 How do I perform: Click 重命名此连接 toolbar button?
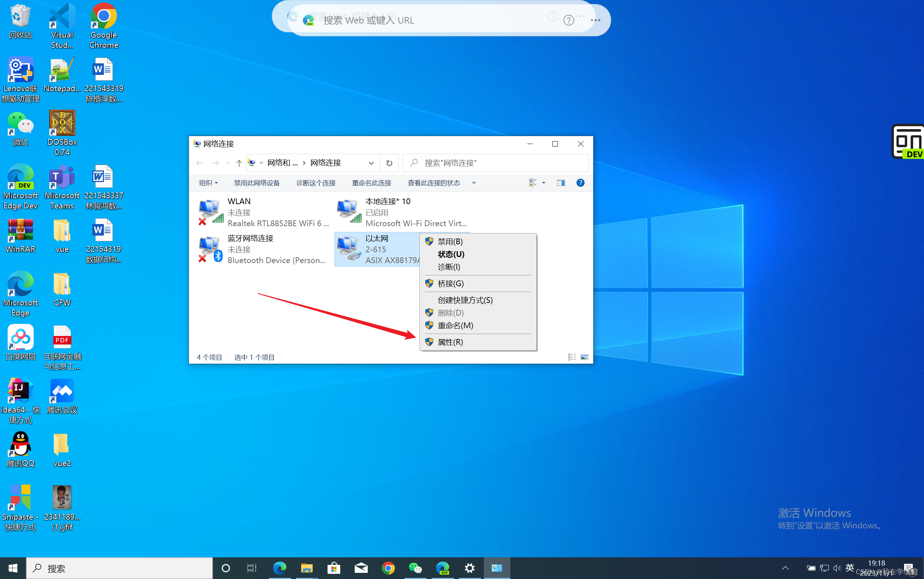[x=371, y=183]
